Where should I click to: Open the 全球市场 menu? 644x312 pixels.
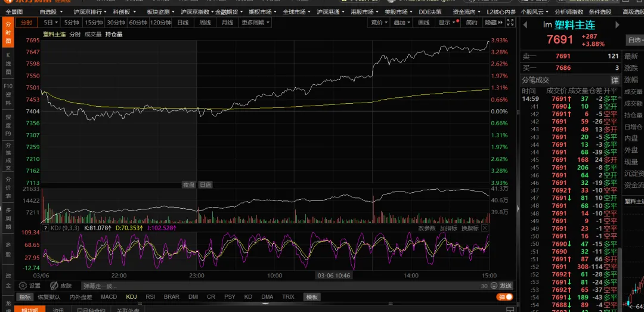[x=296, y=12]
